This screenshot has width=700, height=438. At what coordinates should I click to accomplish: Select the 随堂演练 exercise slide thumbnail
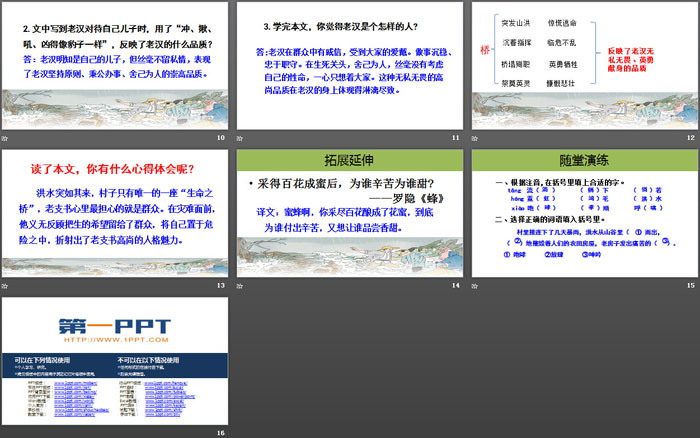tap(585, 213)
